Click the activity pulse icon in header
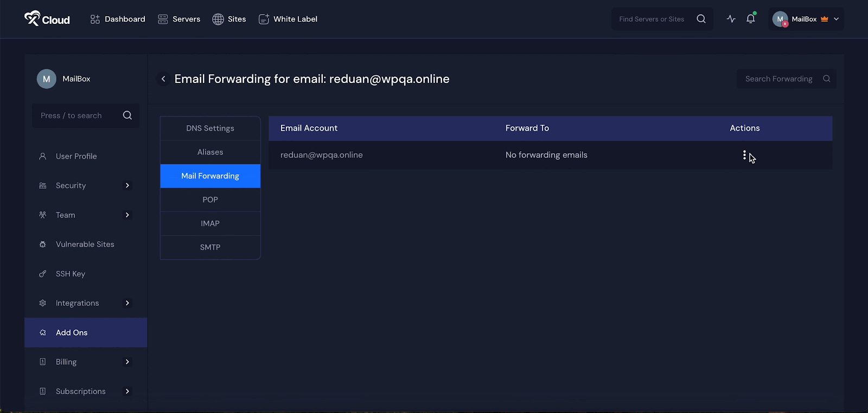 click(731, 19)
